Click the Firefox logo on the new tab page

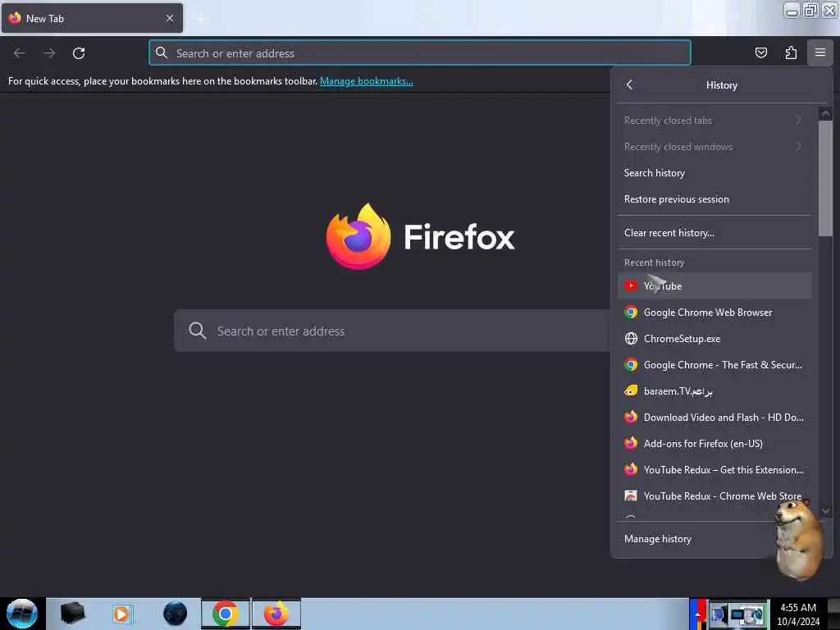(358, 236)
